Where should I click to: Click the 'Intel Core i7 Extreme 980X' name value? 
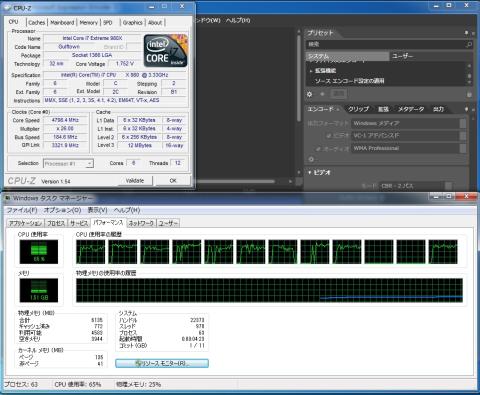(92, 38)
